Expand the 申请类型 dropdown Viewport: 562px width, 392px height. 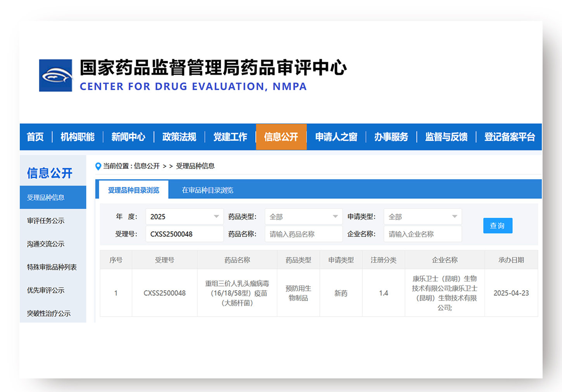pos(422,217)
